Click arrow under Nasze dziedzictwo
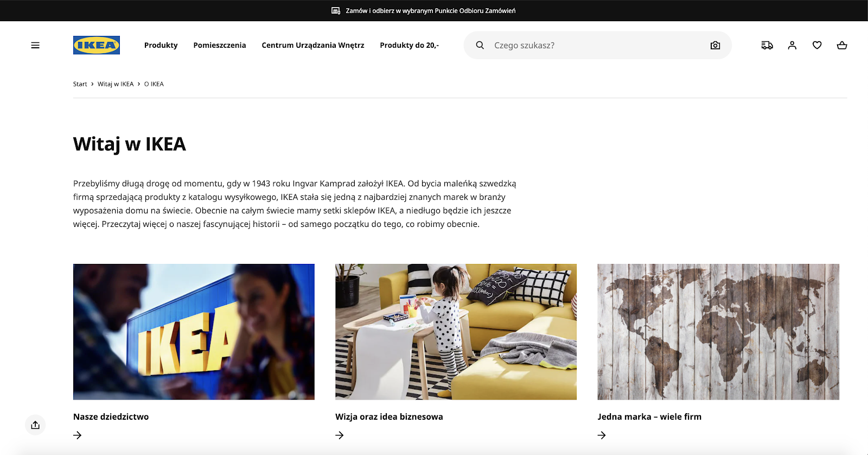This screenshot has width=868, height=455. [x=78, y=435]
